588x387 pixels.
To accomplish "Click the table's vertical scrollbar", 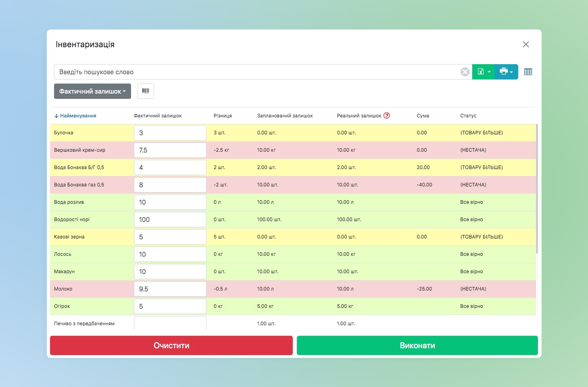I will (537, 190).
